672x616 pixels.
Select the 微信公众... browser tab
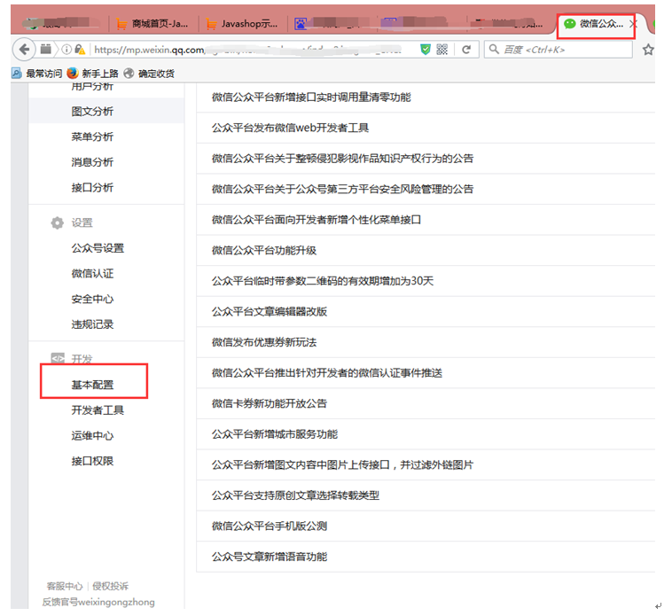[596, 24]
